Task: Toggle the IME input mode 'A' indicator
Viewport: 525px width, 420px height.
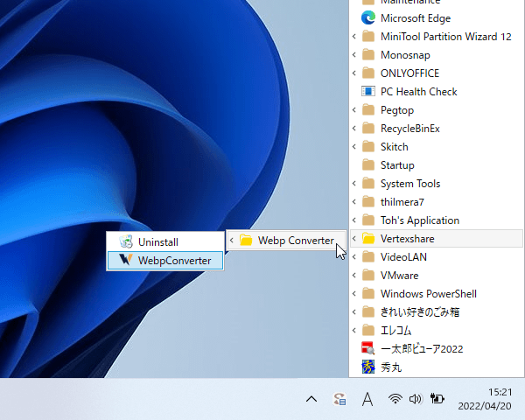Action: click(367, 399)
